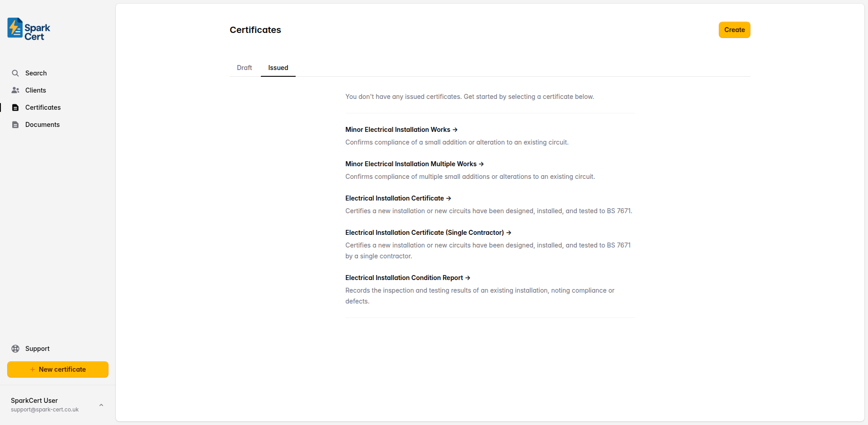Viewport: 868px width, 425px height.
Task: Expand Minor Electrical Installation Works arrow
Action: pyautogui.click(x=455, y=130)
